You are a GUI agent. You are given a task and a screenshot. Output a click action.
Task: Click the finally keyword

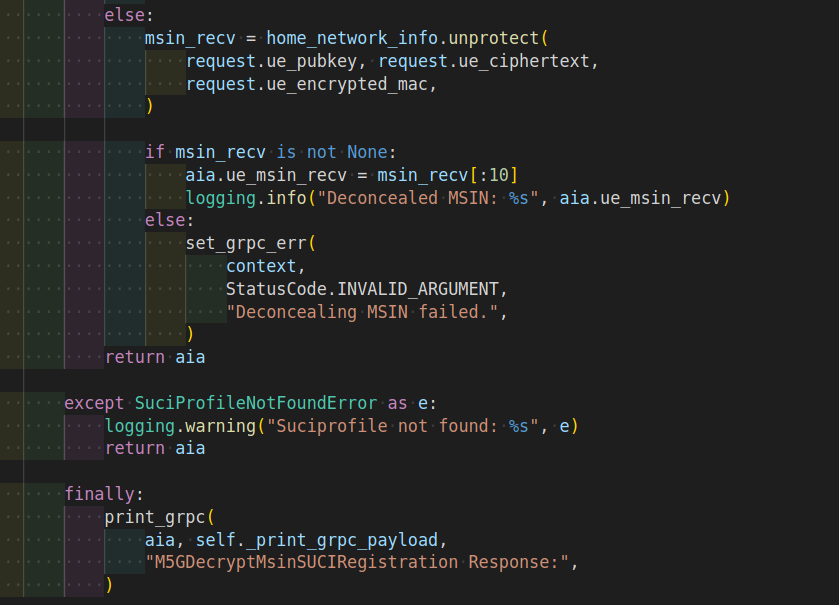click(99, 494)
